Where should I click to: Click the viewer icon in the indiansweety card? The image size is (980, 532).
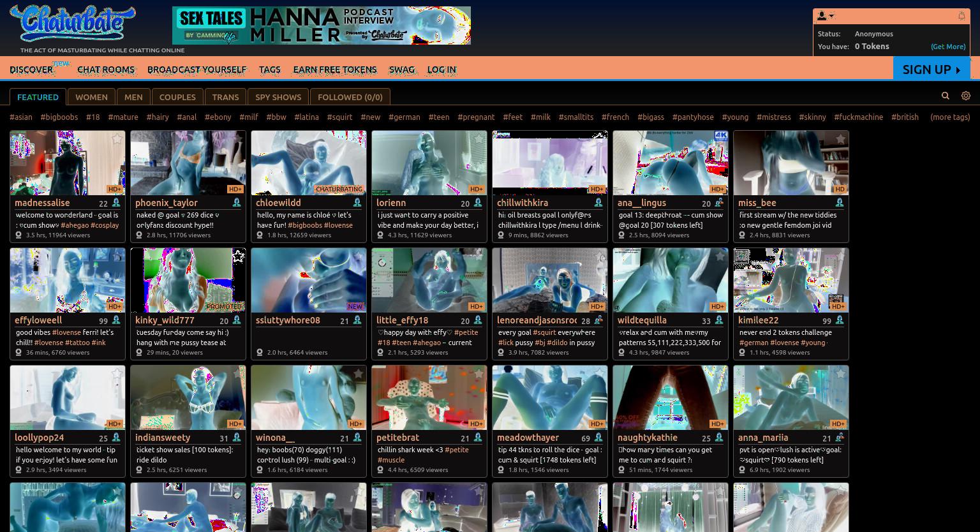[139, 469]
